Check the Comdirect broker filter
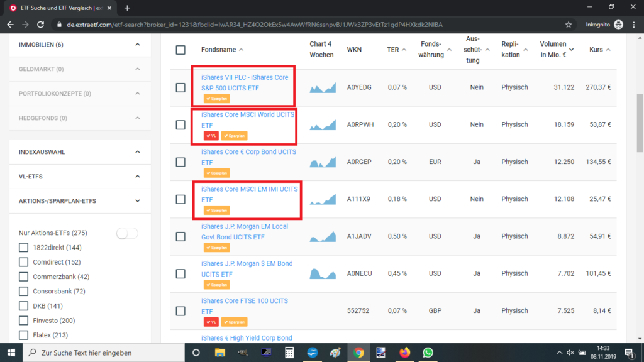 pos(23,262)
